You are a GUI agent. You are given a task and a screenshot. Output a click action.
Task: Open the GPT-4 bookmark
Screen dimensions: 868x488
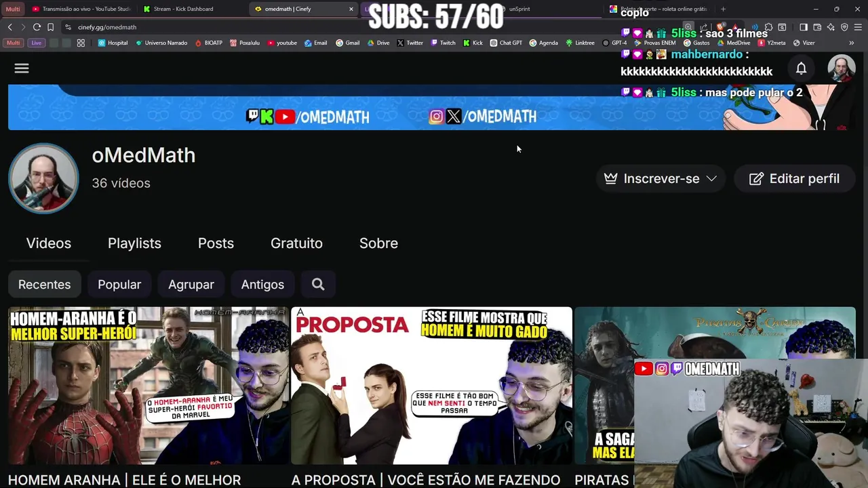point(614,43)
